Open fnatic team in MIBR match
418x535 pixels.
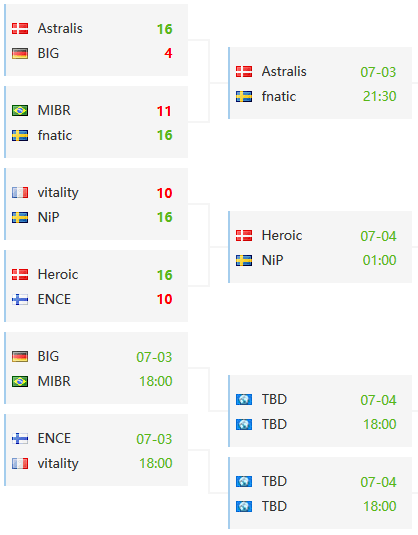pos(55,135)
